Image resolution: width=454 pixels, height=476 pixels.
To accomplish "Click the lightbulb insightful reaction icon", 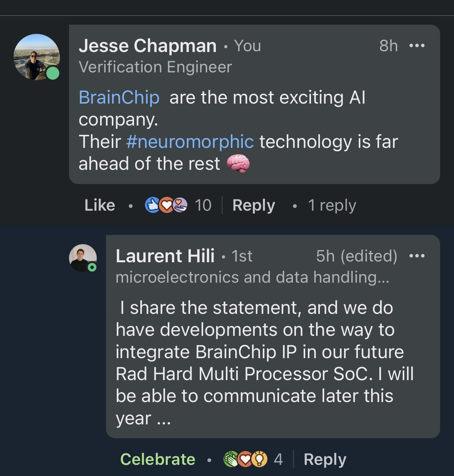I will point(259,459).
